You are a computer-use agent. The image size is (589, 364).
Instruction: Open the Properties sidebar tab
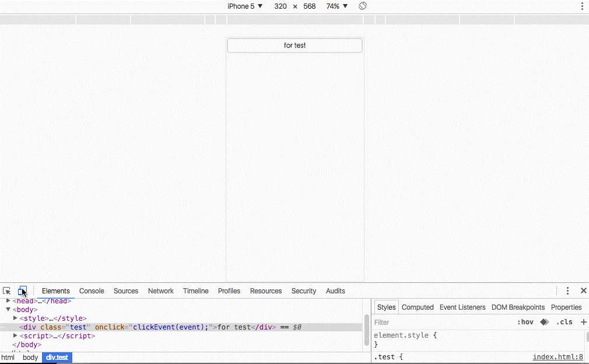click(566, 307)
